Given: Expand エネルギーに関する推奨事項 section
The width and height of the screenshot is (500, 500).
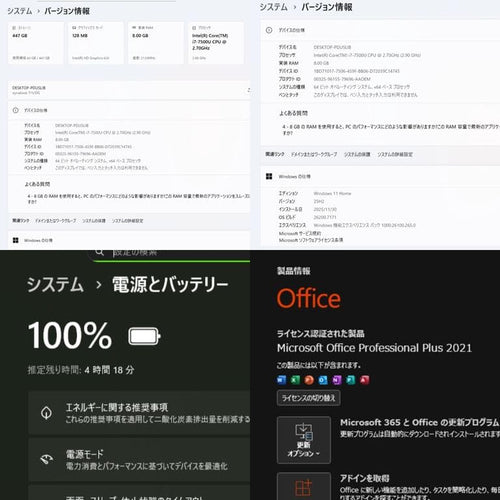Looking at the screenshot, I should pyautogui.click(x=139, y=413).
